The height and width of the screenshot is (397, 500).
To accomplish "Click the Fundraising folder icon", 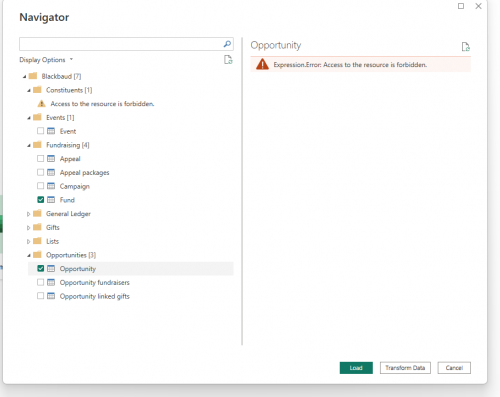I will click(x=37, y=145).
